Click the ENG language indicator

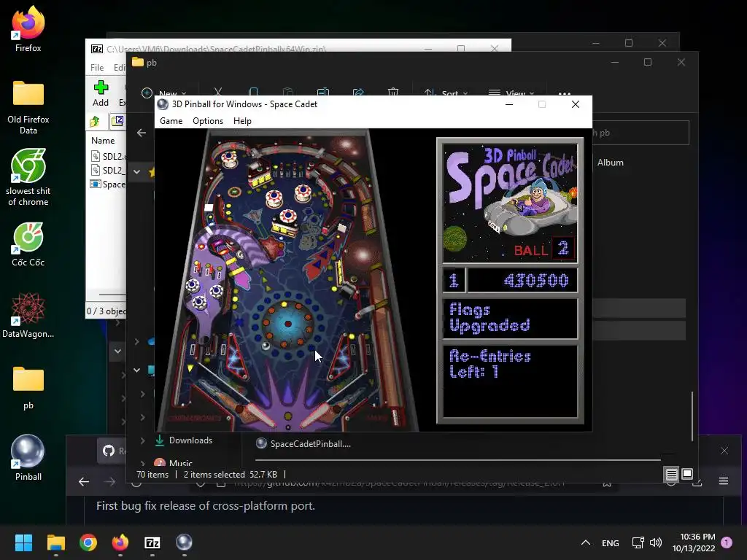(x=611, y=542)
